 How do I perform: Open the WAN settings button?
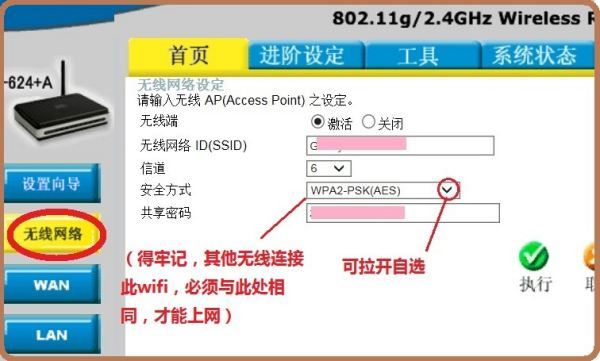tap(52, 284)
